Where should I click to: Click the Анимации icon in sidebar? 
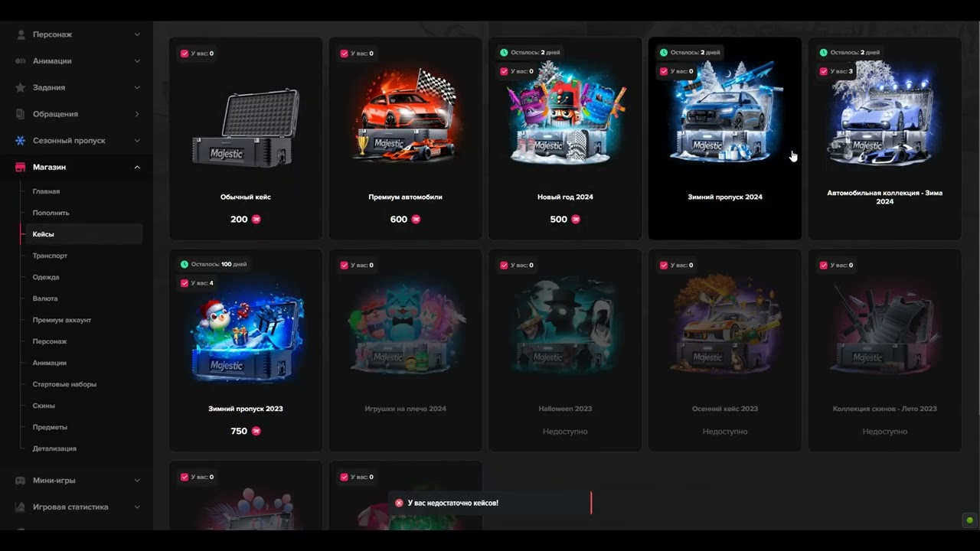[x=21, y=61]
